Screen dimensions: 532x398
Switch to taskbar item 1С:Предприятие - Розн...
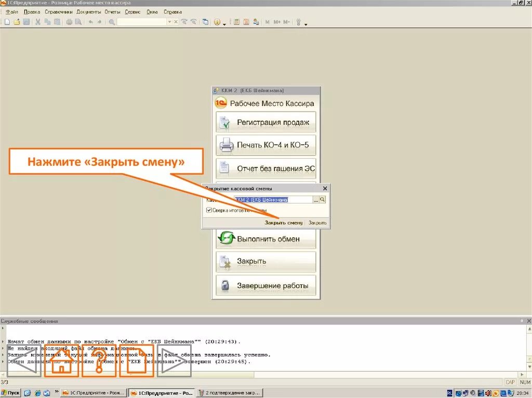[95, 393]
